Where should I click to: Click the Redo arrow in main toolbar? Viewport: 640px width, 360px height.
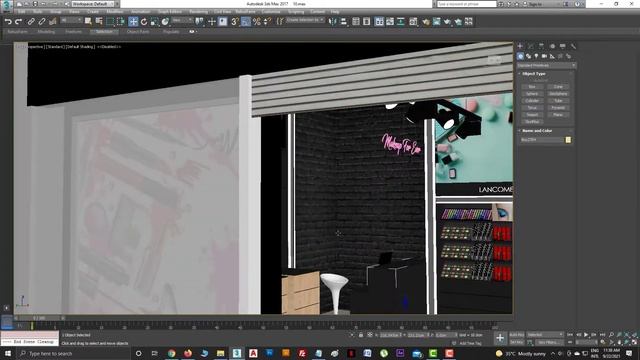click(x=18, y=22)
